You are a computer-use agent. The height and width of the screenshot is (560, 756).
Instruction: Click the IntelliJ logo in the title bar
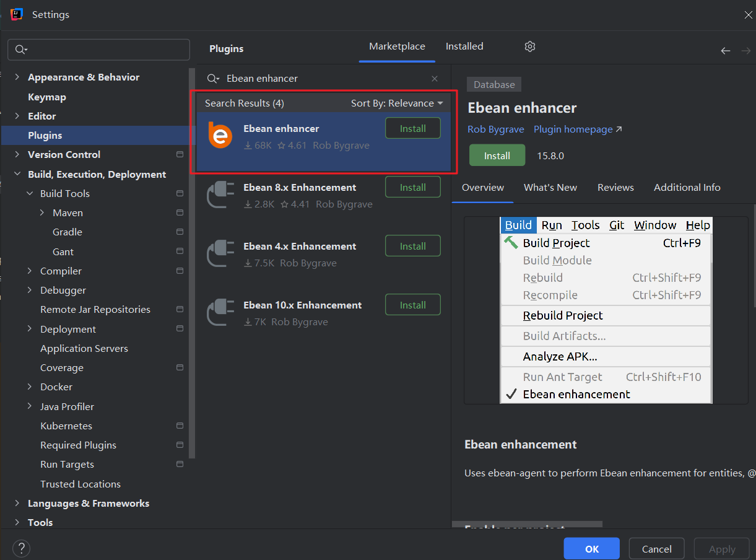pos(17,14)
